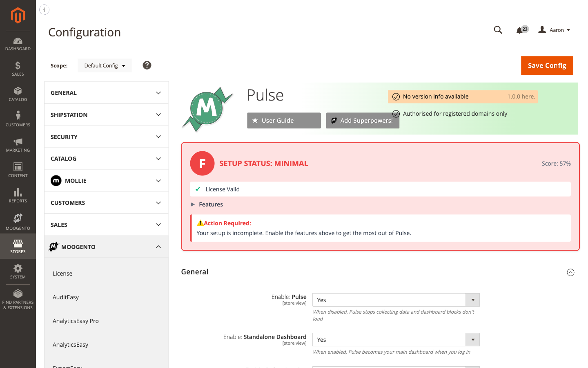Open the Sales sidebar menu

click(18, 69)
